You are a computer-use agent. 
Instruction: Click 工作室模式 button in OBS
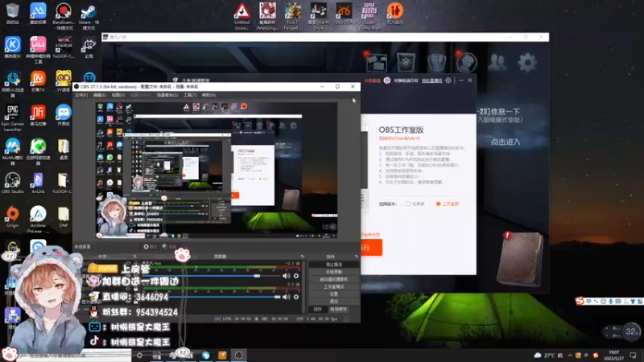pos(333,287)
